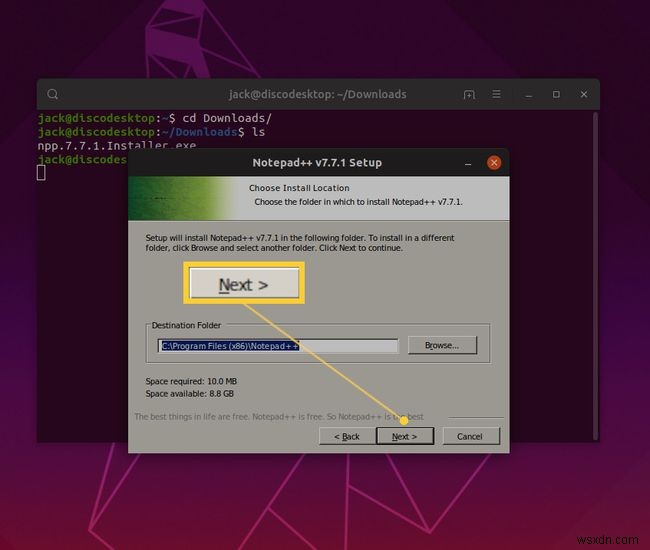This screenshot has height=550, width=650.
Task: Click 'Space available: 8.8 GB' text
Action: [189, 394]
